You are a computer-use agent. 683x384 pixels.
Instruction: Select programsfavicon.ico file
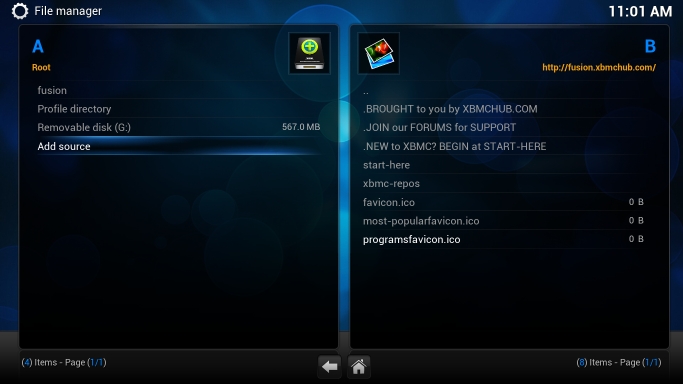(504, 239)
